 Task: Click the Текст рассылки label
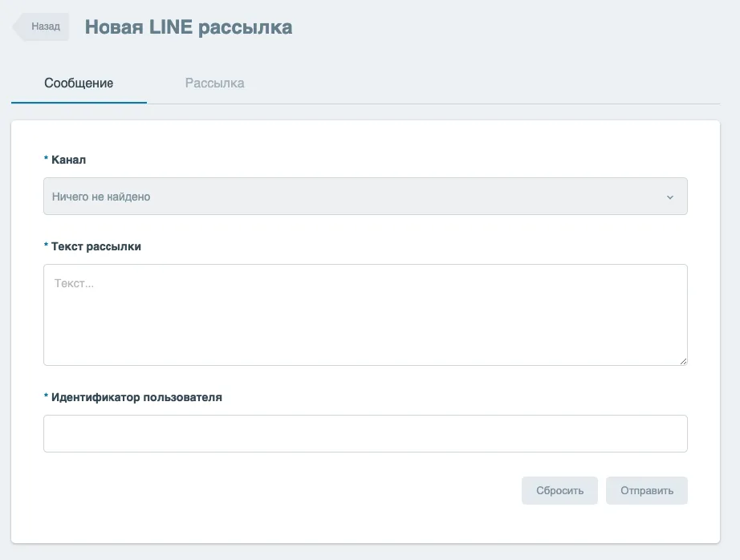[96, 247]
